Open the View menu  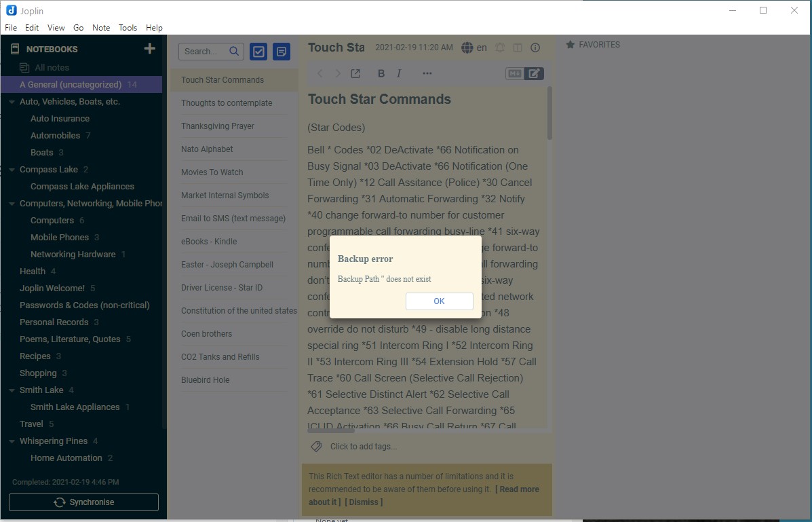[56, 27]
